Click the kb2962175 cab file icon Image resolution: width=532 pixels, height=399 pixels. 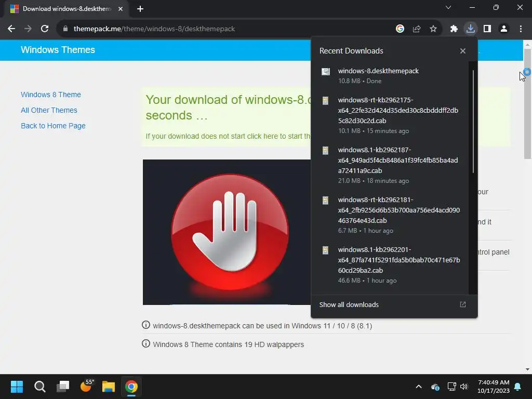click(x=325, y=101)
